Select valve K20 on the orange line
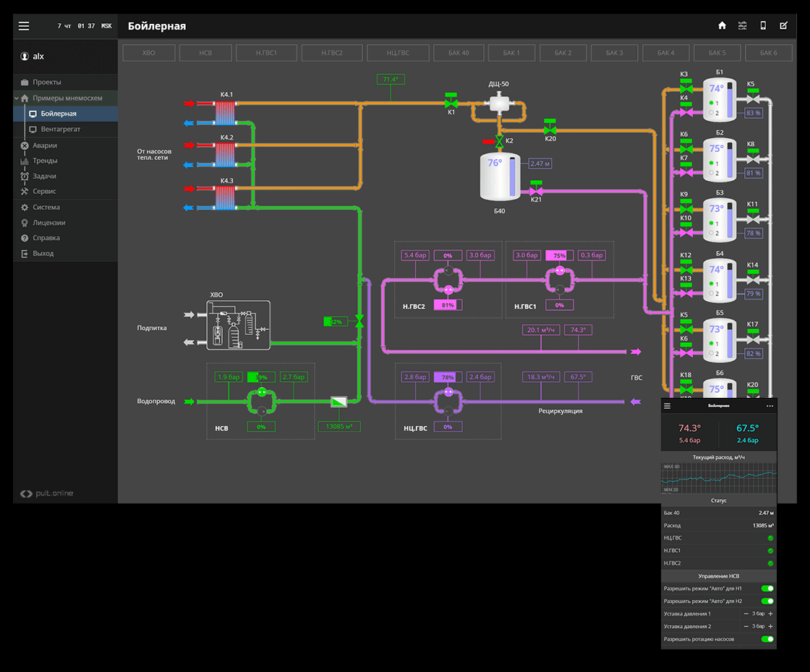The image size is (810, 672). tap(550, 127)
